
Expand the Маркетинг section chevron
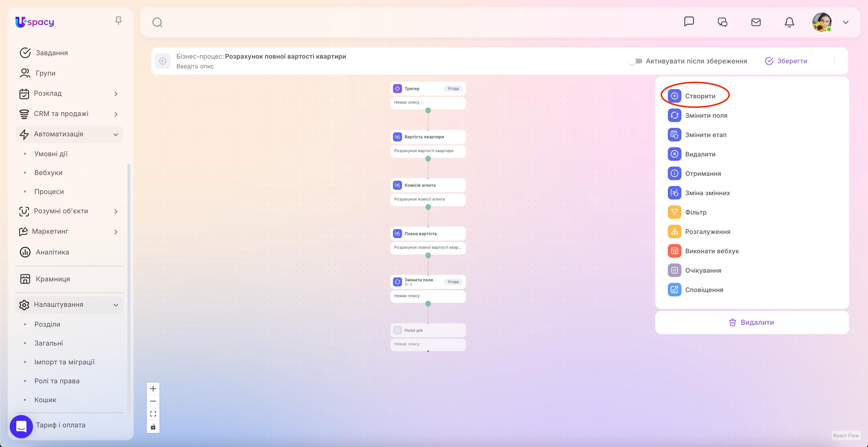(x=116, y=232)
